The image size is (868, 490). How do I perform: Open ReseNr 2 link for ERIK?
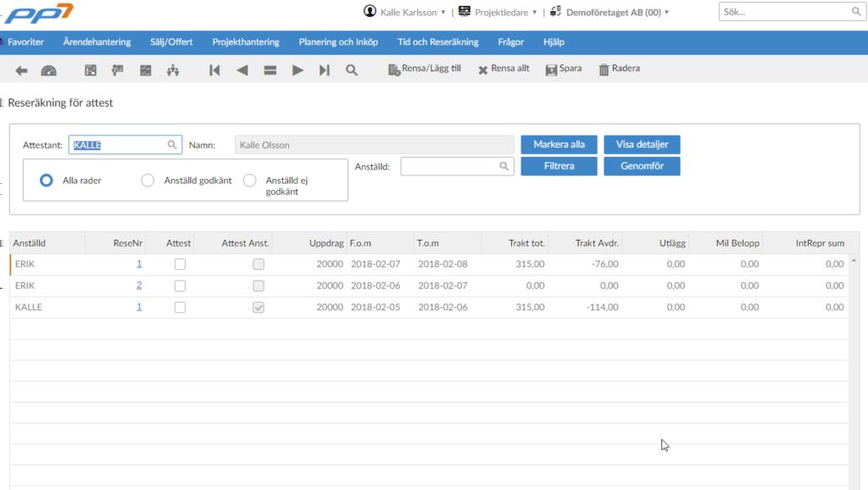pos(139,285)
